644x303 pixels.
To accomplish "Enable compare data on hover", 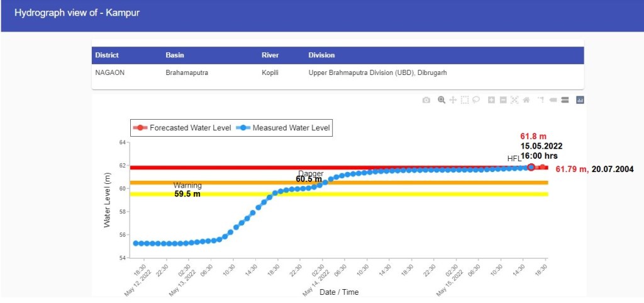I will click(x=565, y=100).
